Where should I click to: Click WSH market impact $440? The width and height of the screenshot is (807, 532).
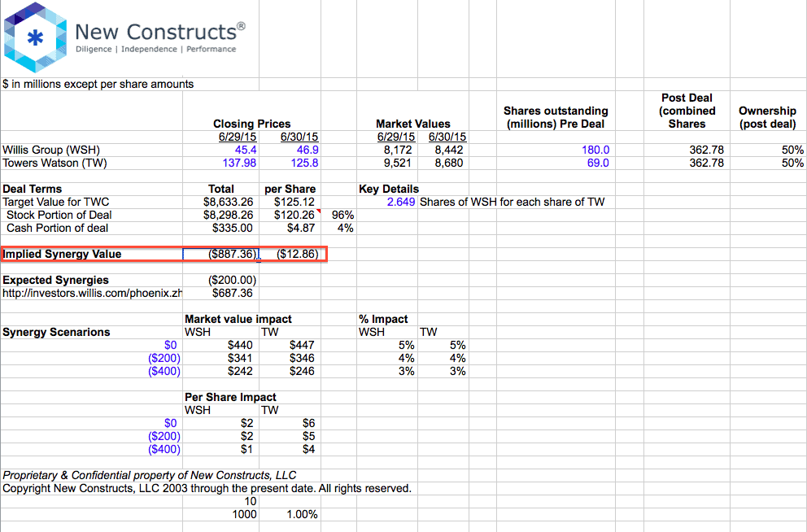(x=240, y=345)
